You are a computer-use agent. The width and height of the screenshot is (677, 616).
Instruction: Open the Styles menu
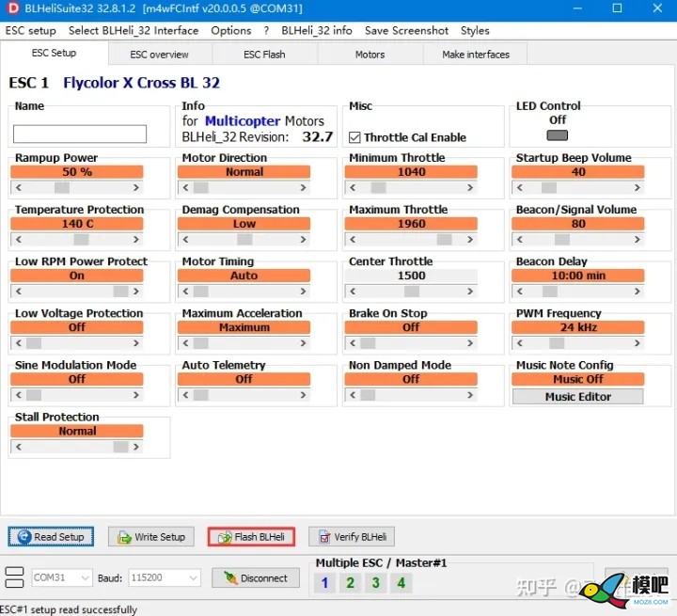[475, 31]
